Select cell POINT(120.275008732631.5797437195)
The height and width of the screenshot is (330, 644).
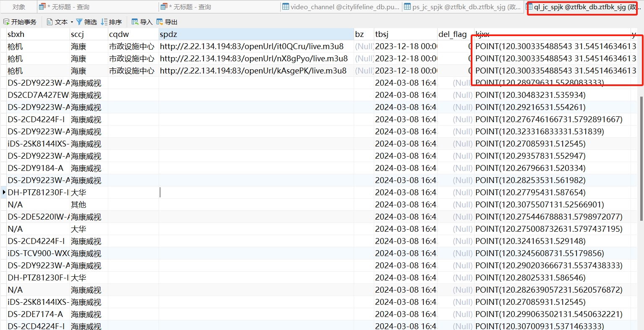coord(553,229)
